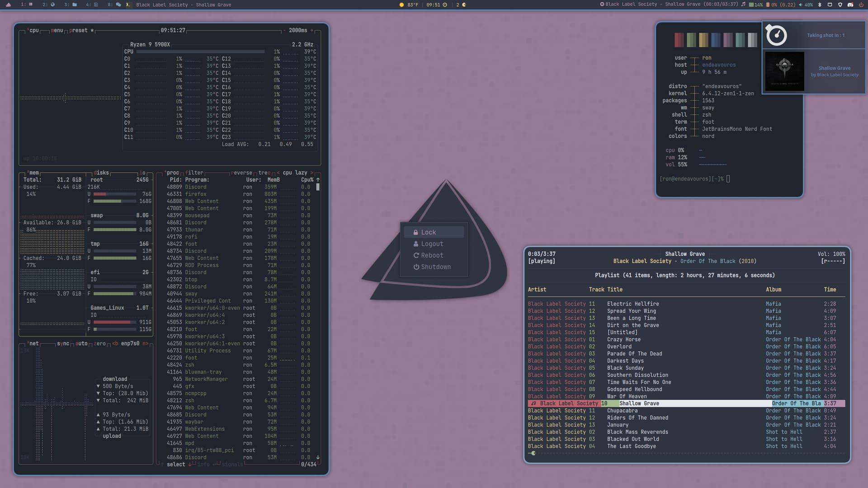Switch to workspace 2 browser icon
This screenshot has width=868, height=488.
point(52,5)
